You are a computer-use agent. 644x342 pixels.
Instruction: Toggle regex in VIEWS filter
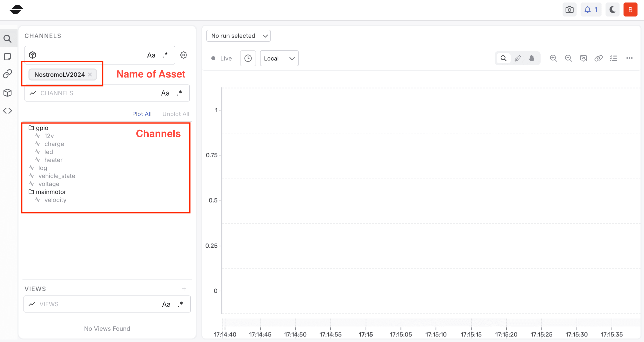point(180,304)
